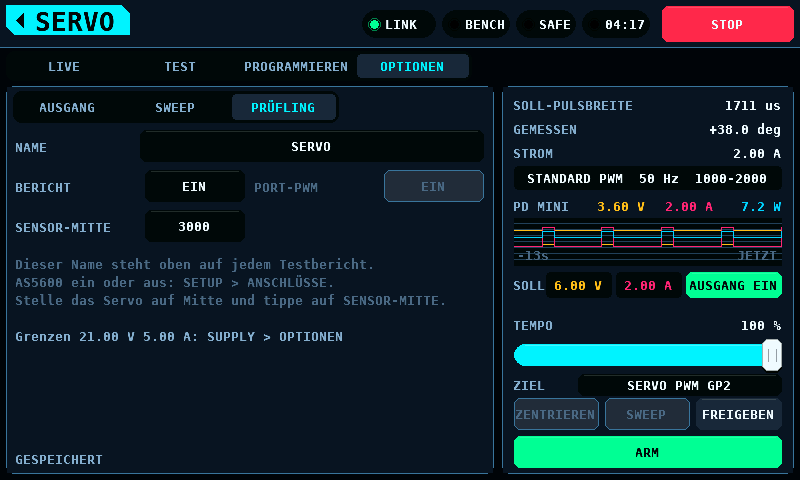800x480 pixels.
Task: Set SENSOR-MITTE value 3000
Action: 194,226
